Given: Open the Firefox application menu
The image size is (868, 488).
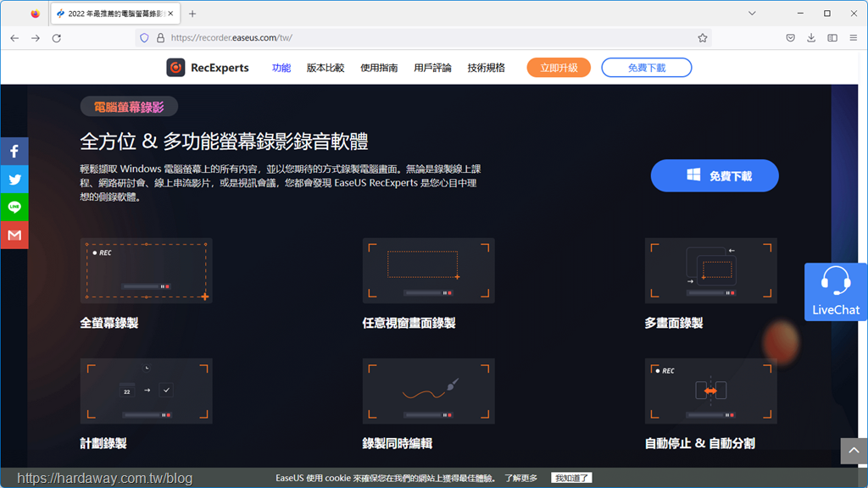Looking at the screenshot, I should [853, 38].
